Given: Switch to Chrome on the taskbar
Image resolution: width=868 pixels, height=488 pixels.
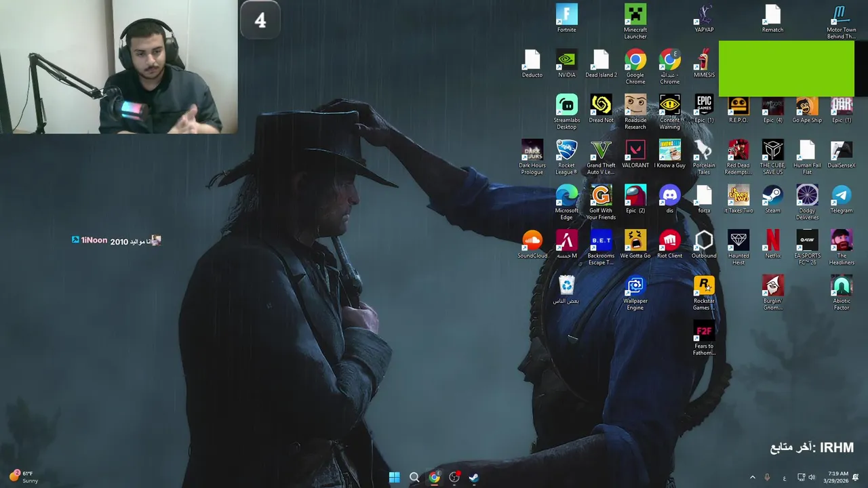Looking at the screenshot, I should click(x=434, y=477).
